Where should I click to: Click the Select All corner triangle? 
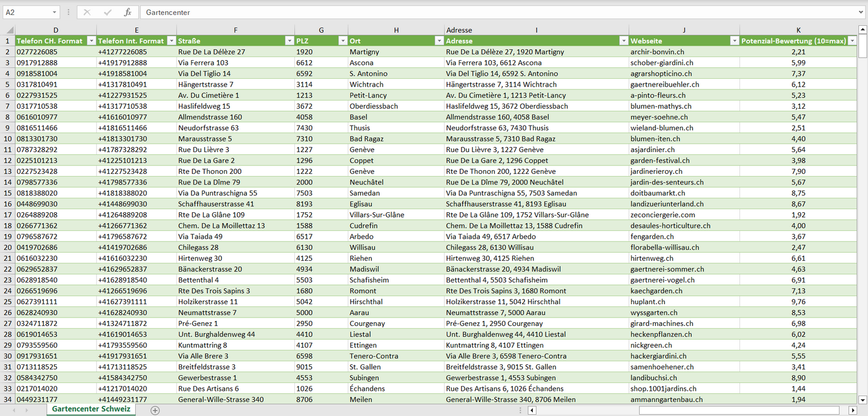coord(8,30)
